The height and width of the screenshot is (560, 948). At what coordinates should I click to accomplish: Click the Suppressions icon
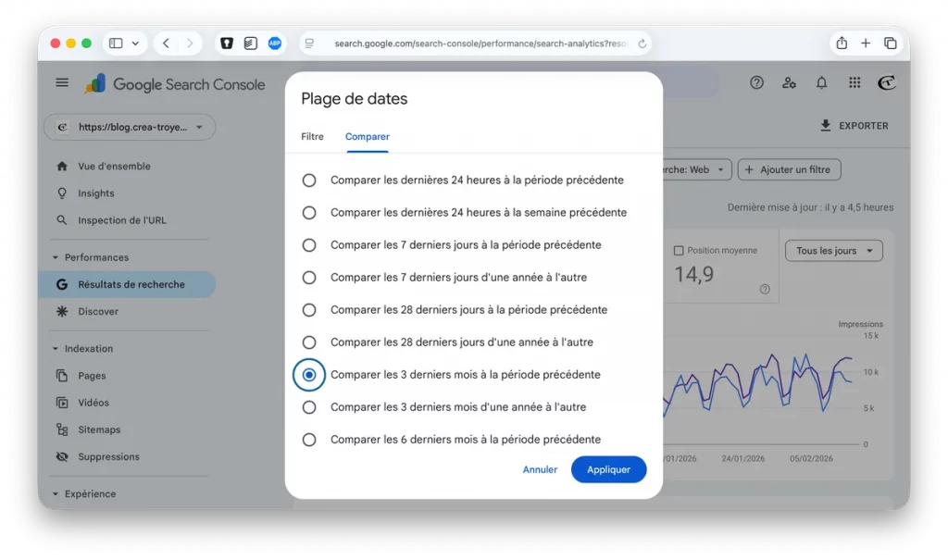click(x=60, y=456)
